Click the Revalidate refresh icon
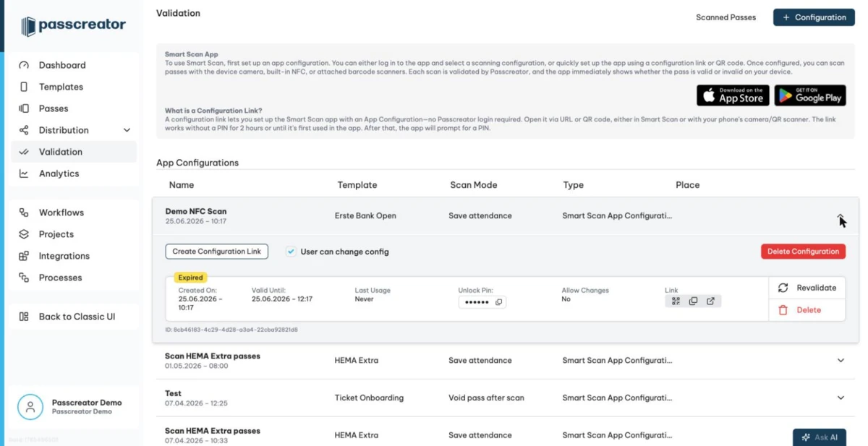 (x=783, y=288)
